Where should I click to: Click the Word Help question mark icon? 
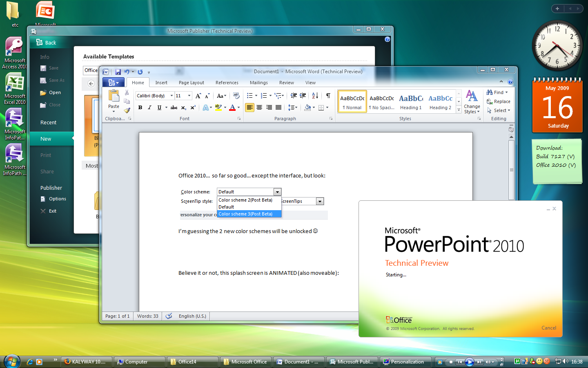(510, 82)
